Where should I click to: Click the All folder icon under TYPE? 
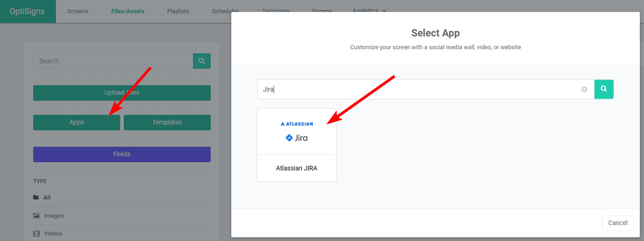[x=36, y=197]
